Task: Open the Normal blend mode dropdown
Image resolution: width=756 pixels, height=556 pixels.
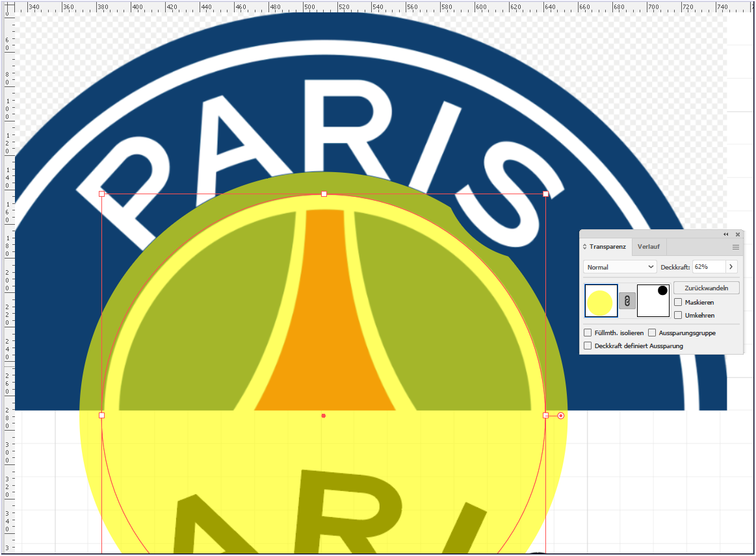Action: pos(620,267)
